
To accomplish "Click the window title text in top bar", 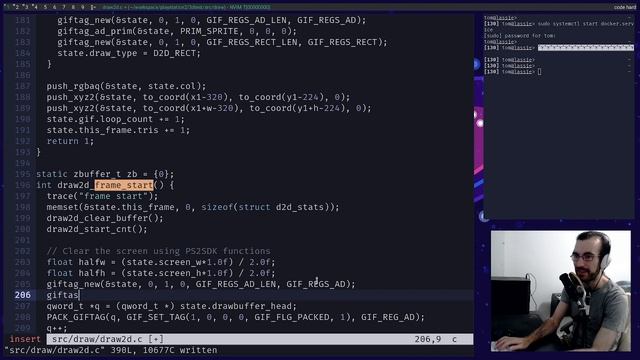I will tap(186, 7).
